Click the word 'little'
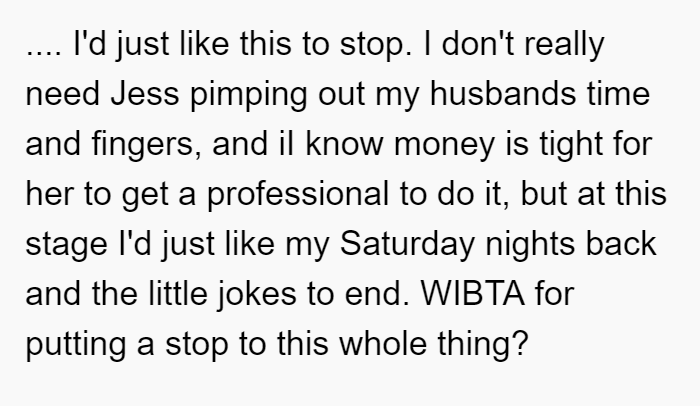This screenshot has width=700, height=406. (178, 293)
